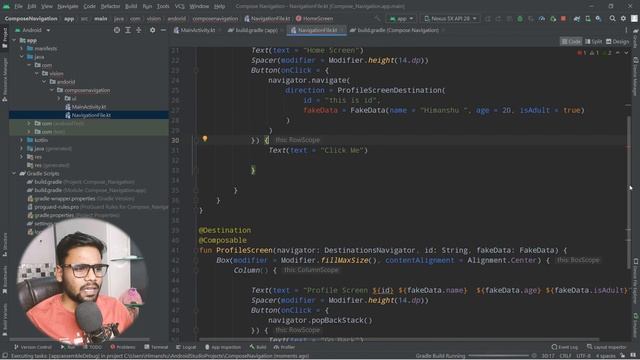Click Select Opened File target icon
Viewport: 640px width, 360px height.
point(117,30)
